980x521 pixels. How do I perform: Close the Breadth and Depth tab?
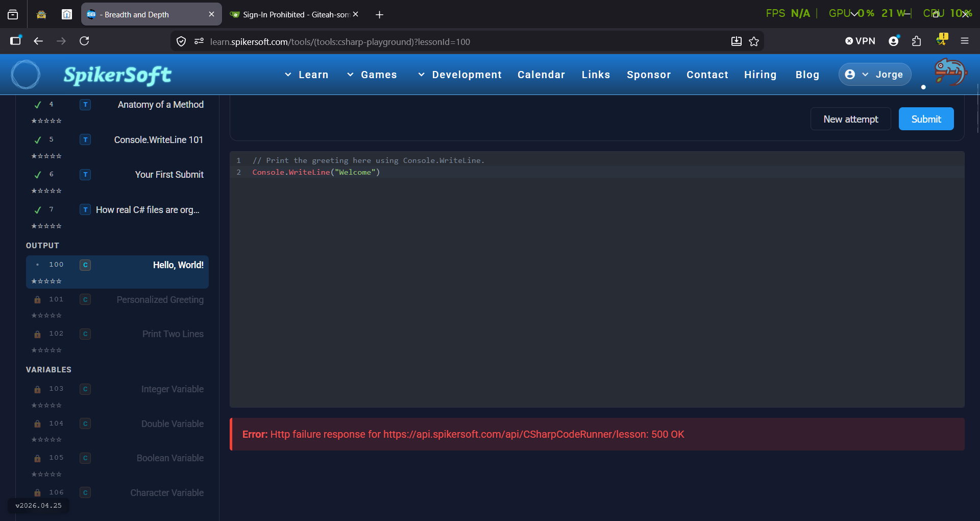[x=211, y=14]
